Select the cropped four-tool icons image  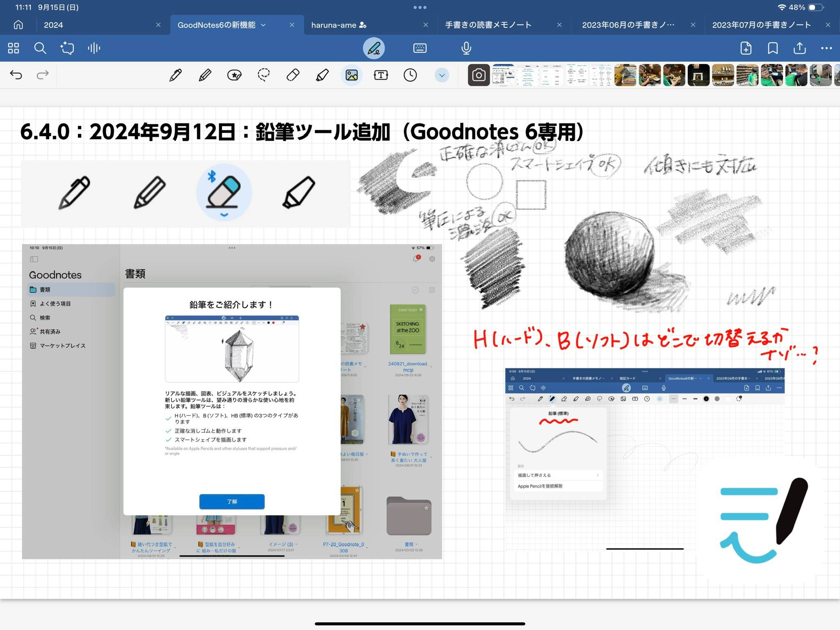point(186,193)
